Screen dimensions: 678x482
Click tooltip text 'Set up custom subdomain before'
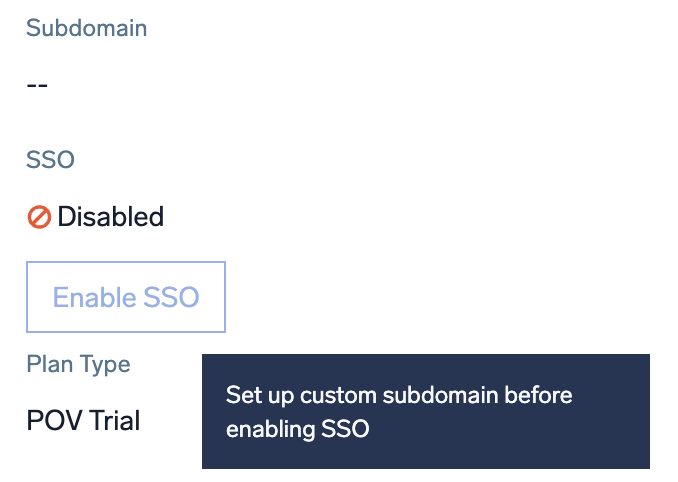(399, 395)
